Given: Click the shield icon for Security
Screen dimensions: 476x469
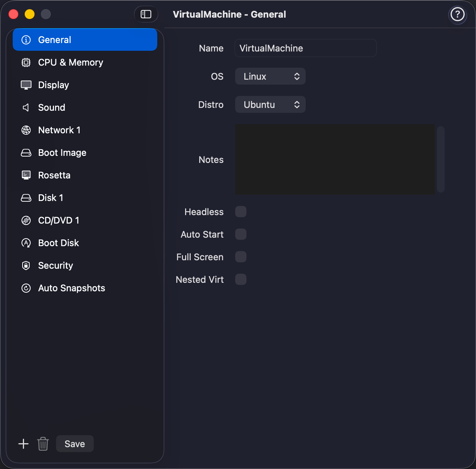Looking at the screenshot, I should click(26, 266).
